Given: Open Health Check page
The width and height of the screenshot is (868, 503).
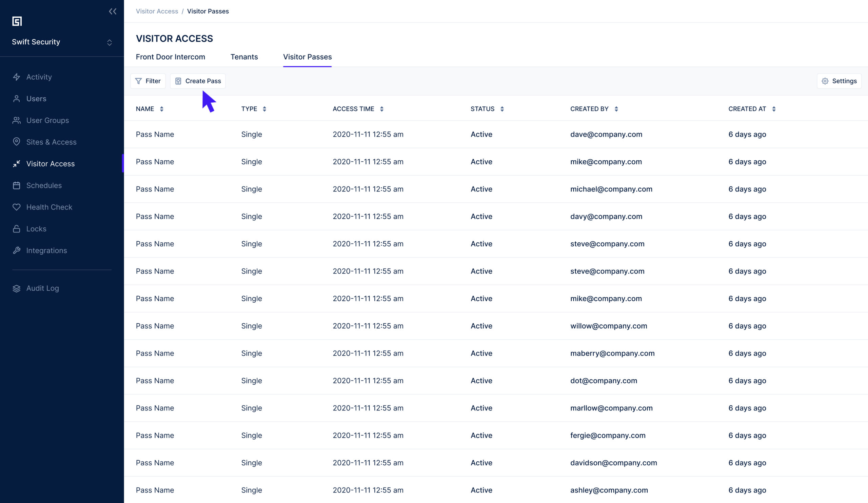Looking at the screenshot, I should coord(49,207).
